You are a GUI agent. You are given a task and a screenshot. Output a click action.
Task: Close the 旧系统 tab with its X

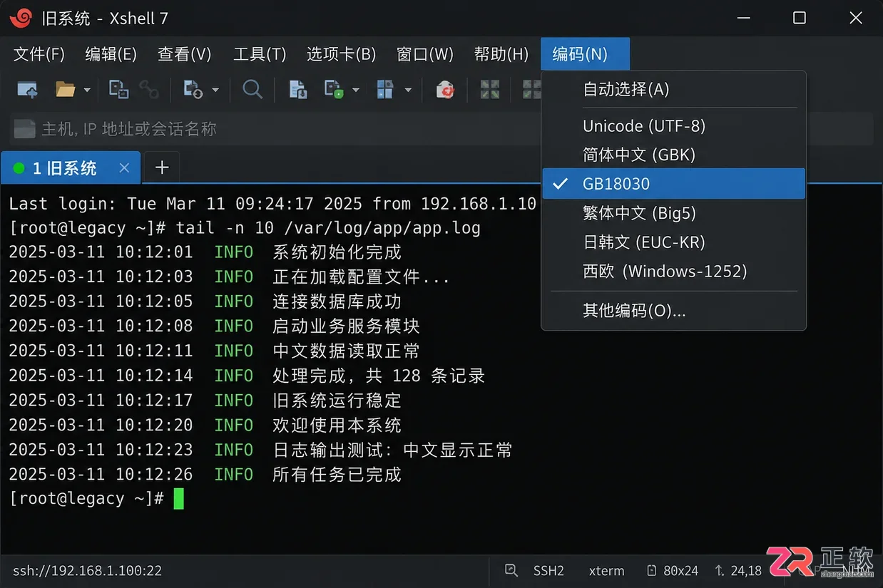tap(124, 168)
